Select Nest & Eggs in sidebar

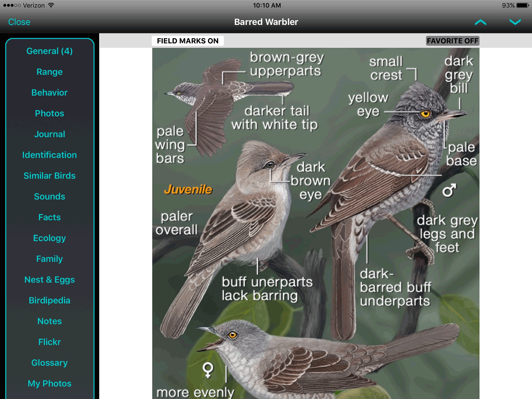(x=50, y=280)
